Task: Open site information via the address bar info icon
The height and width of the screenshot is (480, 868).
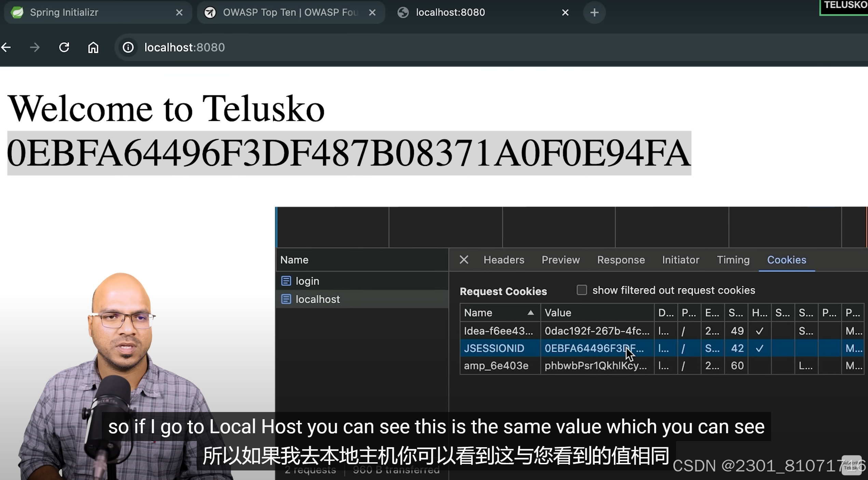Action: click(128, 47)
